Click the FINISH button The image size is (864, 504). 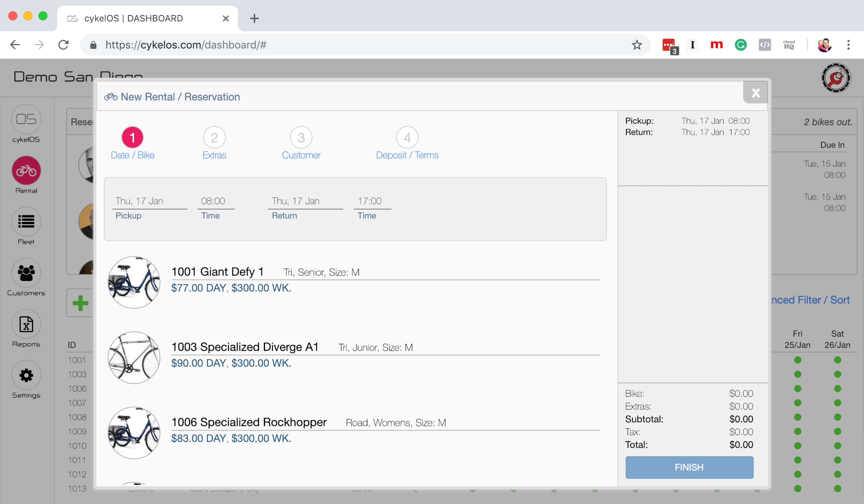coord(689,467)
